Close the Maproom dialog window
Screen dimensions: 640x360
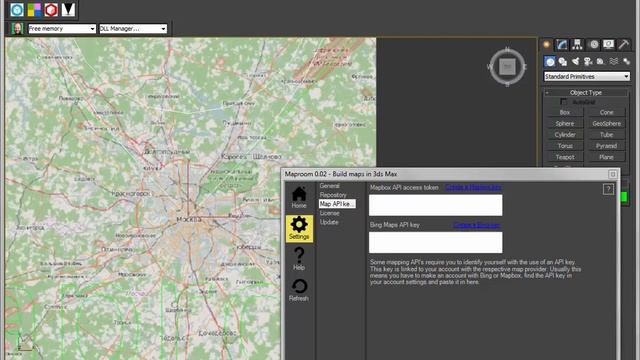(x=613, y=174)
